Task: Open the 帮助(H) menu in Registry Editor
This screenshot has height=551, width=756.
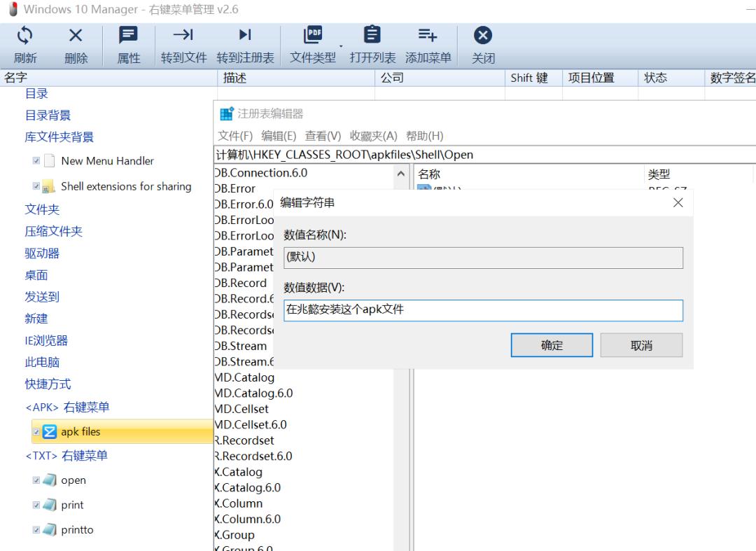Action: pos(425,136)
